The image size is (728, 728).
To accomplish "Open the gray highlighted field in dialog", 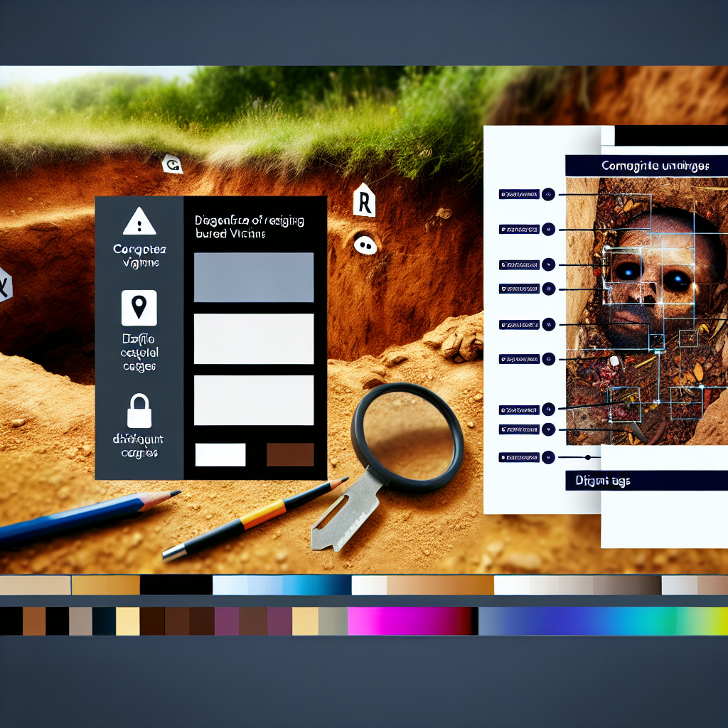I will 254,277.
